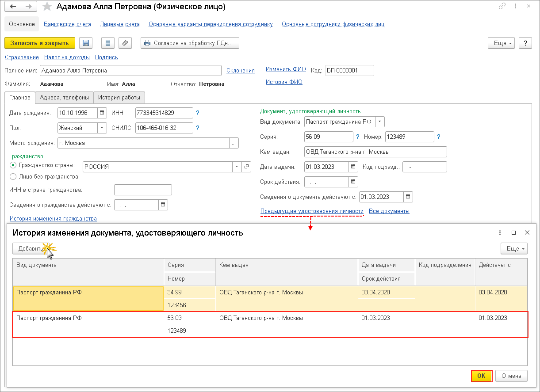Expand the 'Вид документа' dropdown
Image resolution: width=540 pixels, height=392 pixels.
pos(380,122)
